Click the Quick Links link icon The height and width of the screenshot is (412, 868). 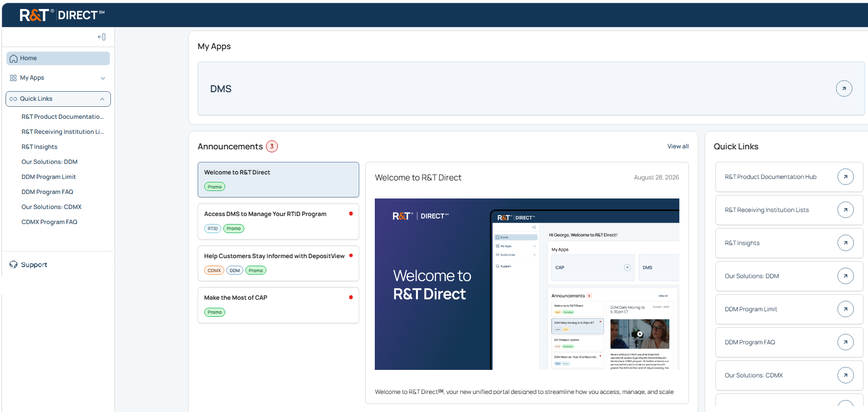(x=13, y=99)
